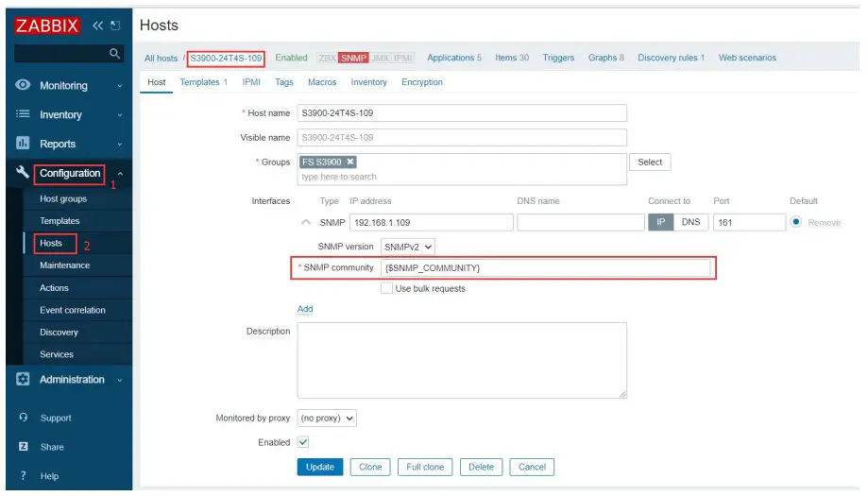The image size is (868, 496).
Task: Switch to the Tags tab
Action: tap(284, 82)
